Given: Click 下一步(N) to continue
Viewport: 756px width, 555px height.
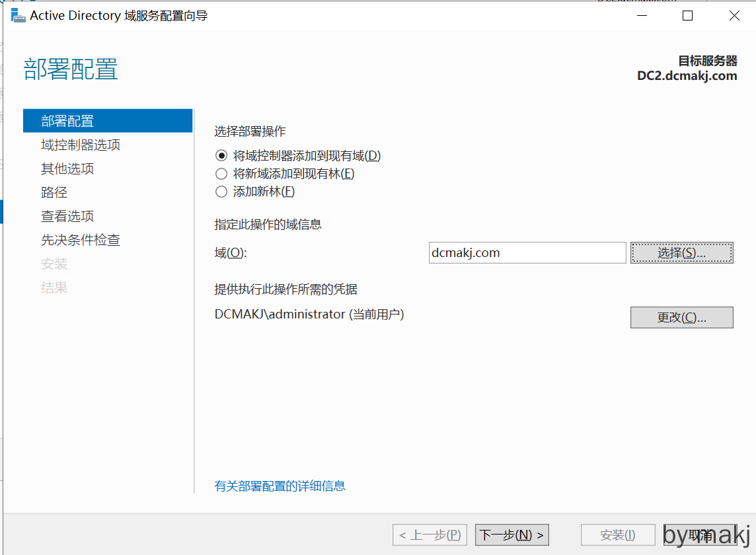Looking at the screenshot, I should [511, 535].
